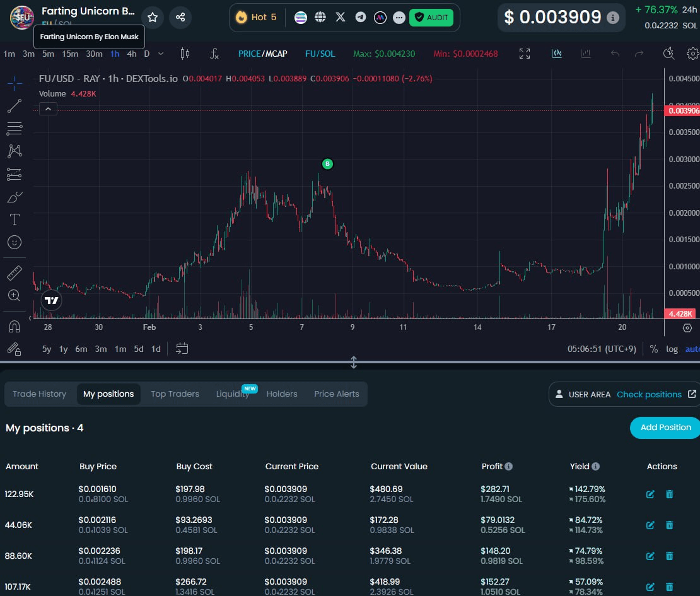Open chart settings gear in top toolbar
The height and width of the screenshot is (596, 700).
[693, 54]
